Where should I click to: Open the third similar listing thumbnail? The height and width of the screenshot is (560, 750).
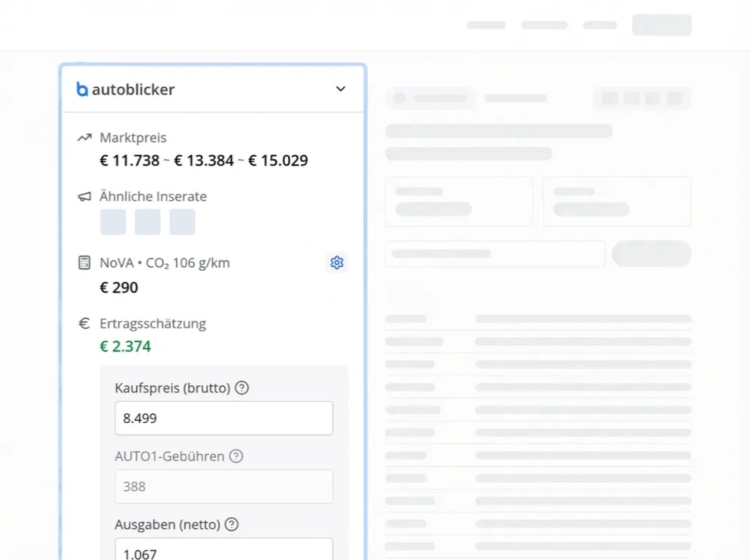[x=182, y=222]
